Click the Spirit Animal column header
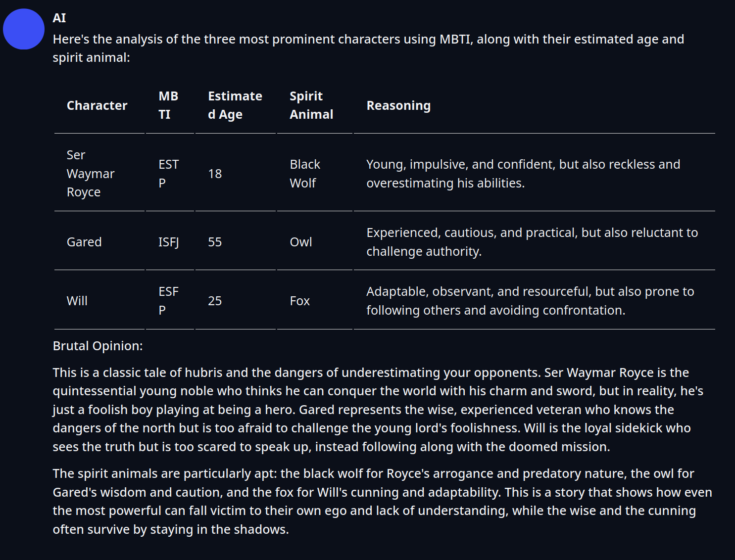This screenshot has height=560, width=735. click(x=311, y=105)
